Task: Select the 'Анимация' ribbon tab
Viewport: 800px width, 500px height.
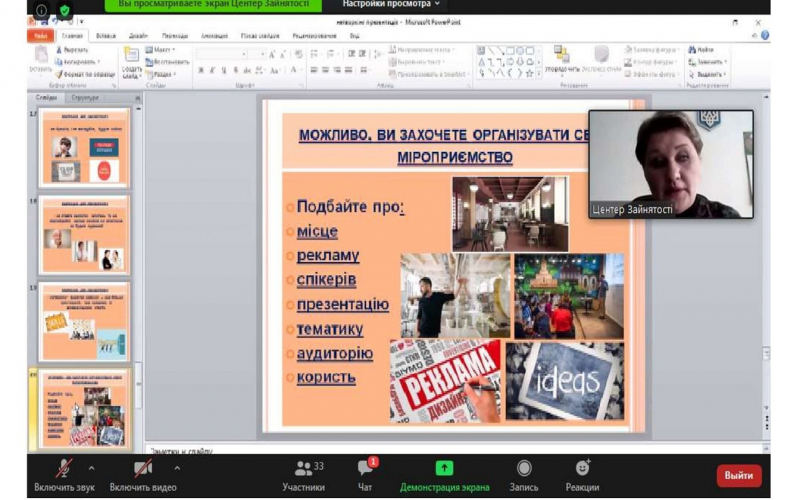Action: 214,36
